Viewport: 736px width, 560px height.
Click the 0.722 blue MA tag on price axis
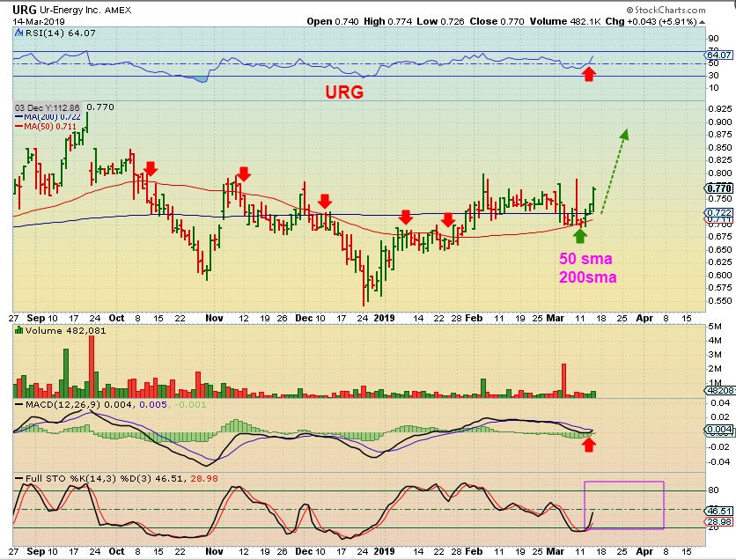point(718,212)
